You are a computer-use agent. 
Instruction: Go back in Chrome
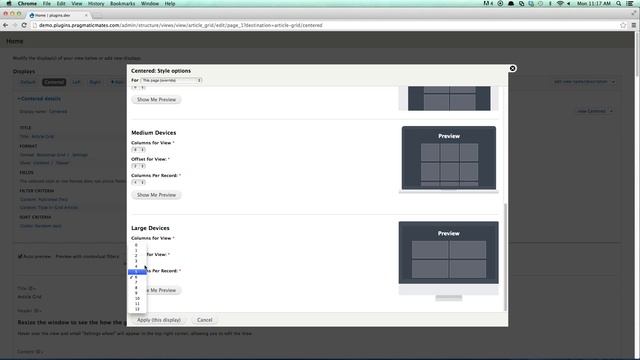click(x=5, y=25)
